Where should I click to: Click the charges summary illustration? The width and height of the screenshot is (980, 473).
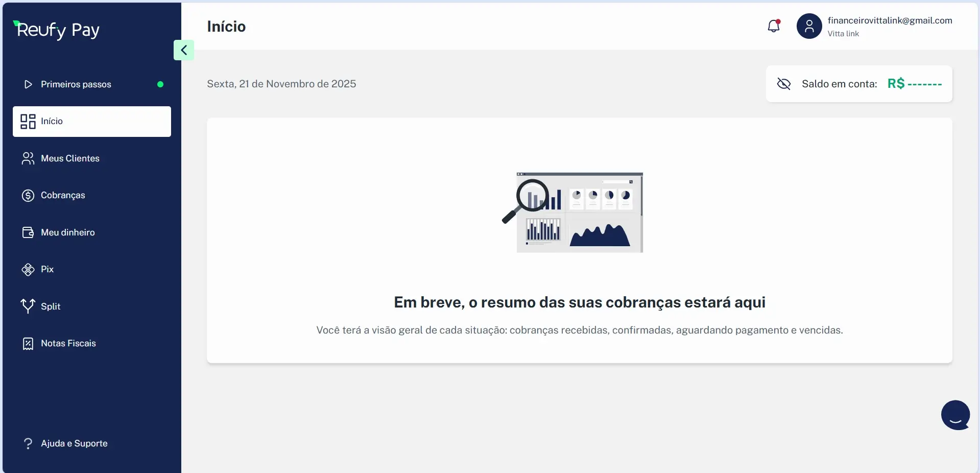573,212
